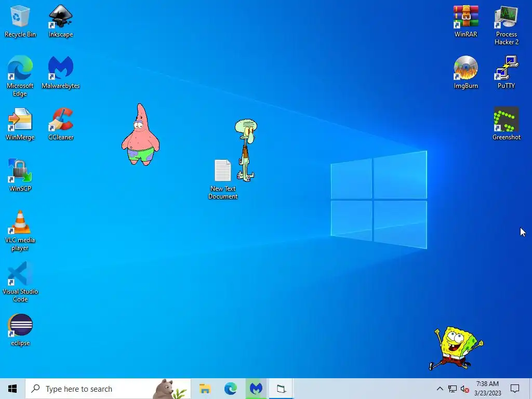Select the Process Hacker 2 shortcut
This screenshot has width=532, height=399.
tap(506, 25)
